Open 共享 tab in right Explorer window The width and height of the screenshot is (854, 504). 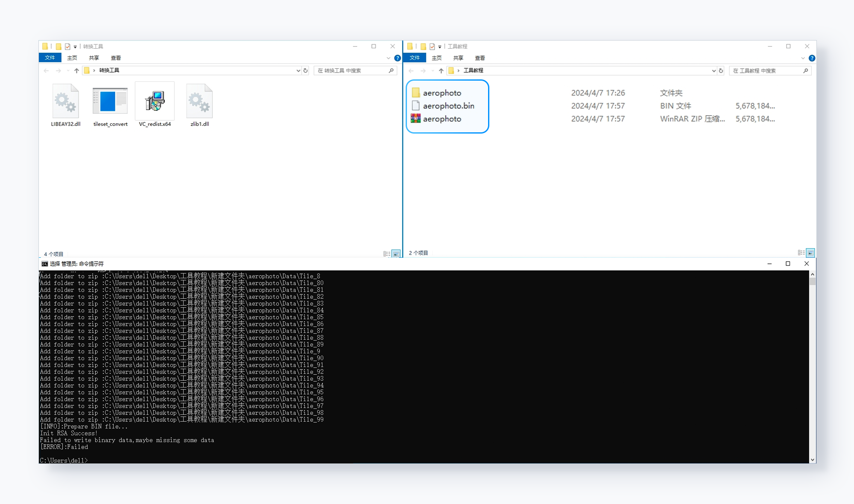tap(459, 58)
